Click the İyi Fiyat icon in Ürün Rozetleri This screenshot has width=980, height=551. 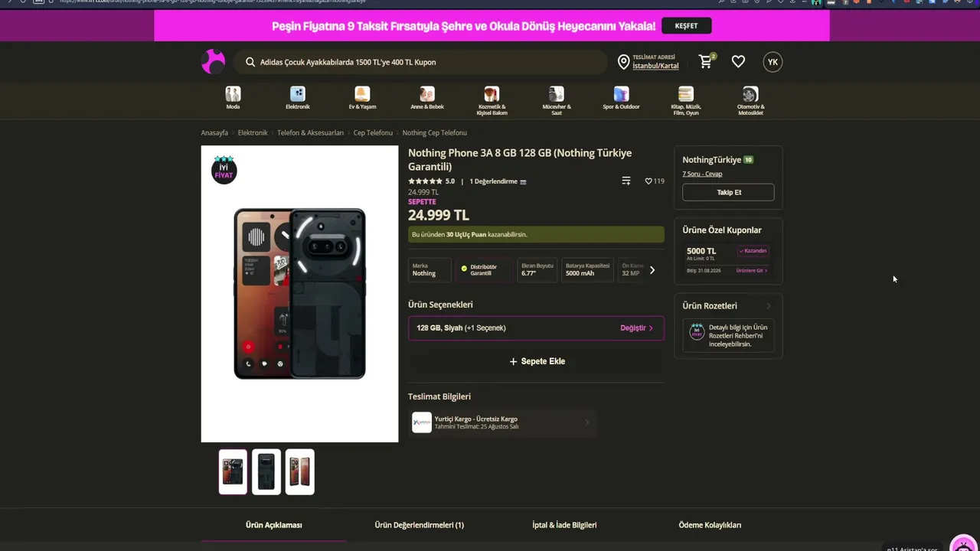point(697,331)
